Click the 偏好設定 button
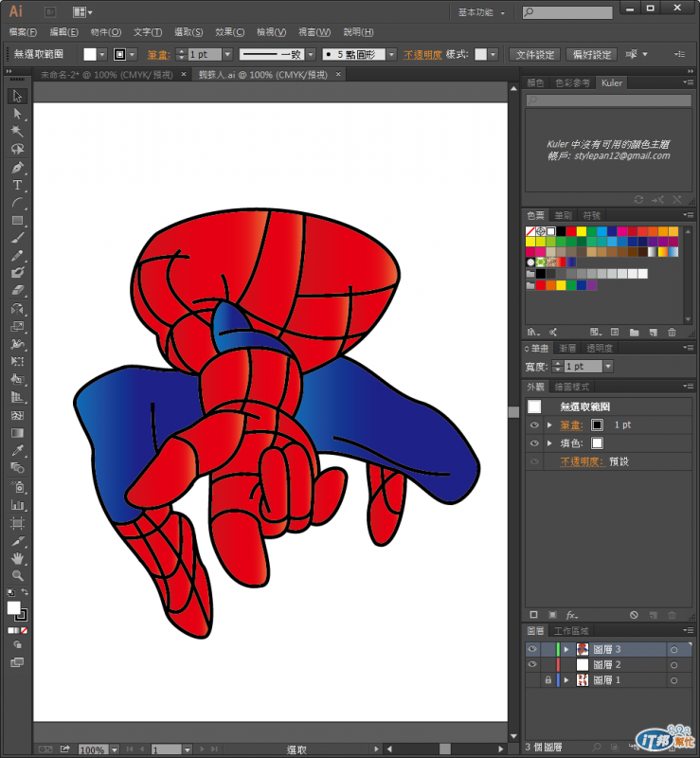 [592, 55]
